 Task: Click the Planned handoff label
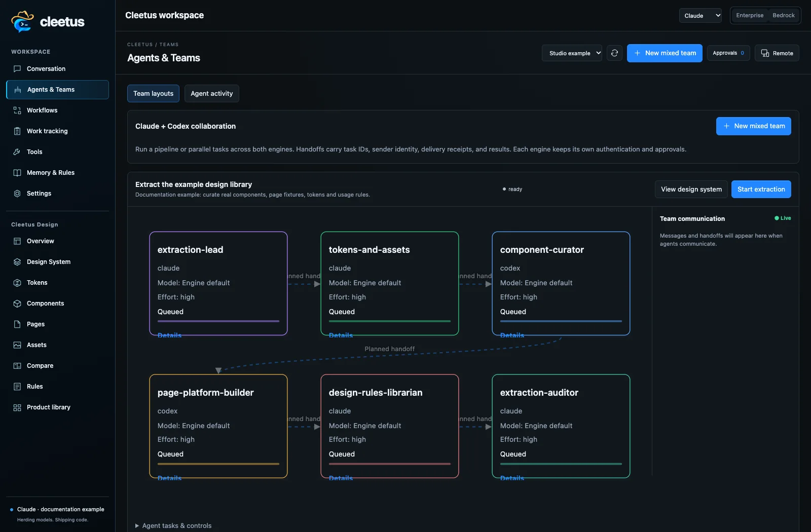pyautogui.click(x=389, y=349)
